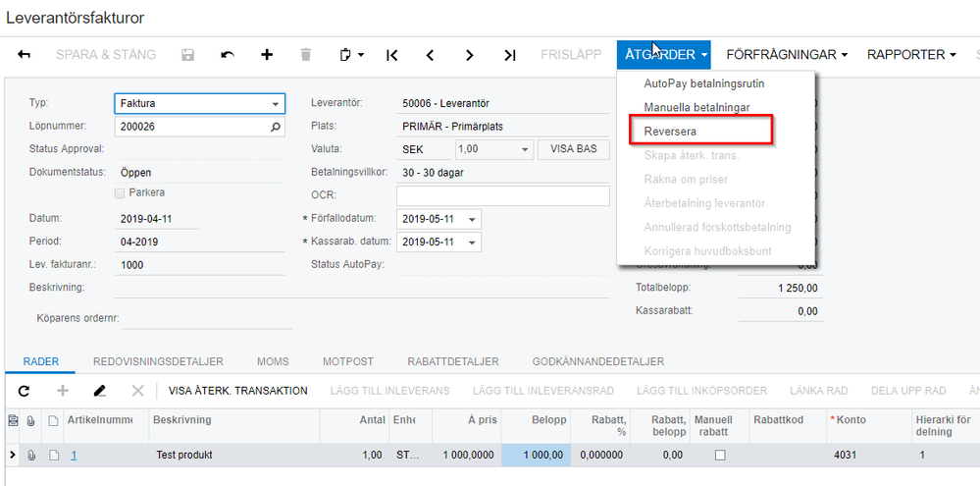Click the edit pencil icon in grid toolbar
The image size is (980, 486).
pyautogui.click(x=99, y=391)
